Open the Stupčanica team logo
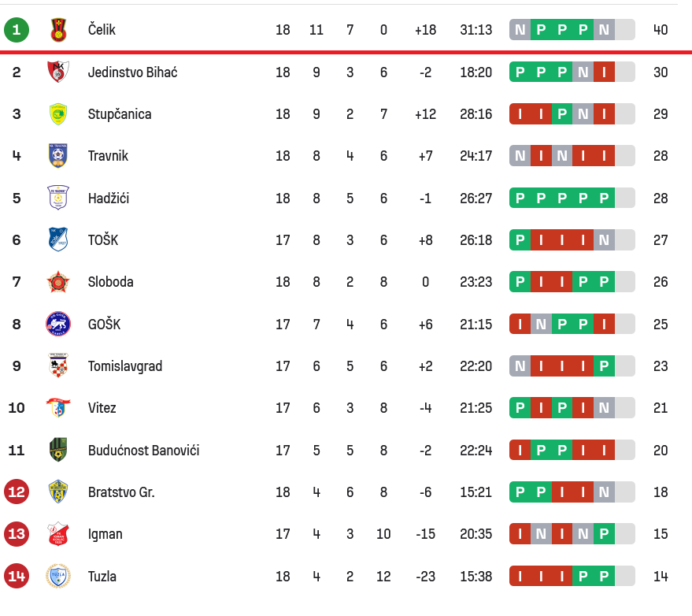This screenshot has width=692, height=616. pyautogui.click(x=58, y=114)
